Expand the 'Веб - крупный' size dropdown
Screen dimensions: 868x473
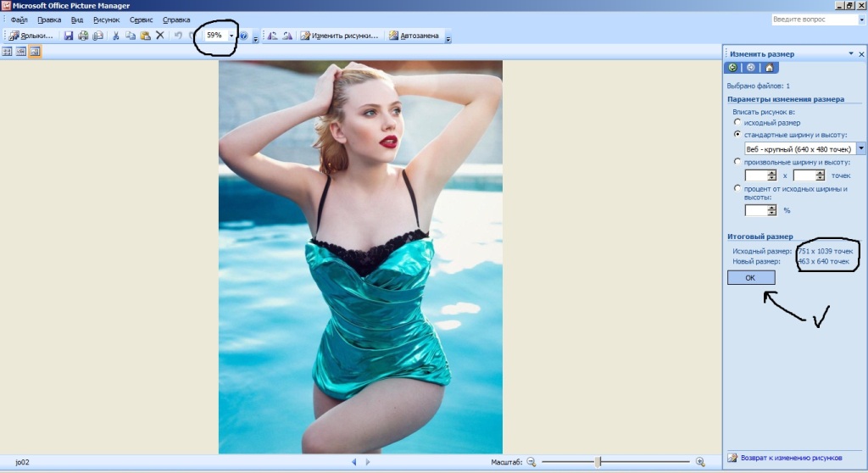click(x=861, y=148)
